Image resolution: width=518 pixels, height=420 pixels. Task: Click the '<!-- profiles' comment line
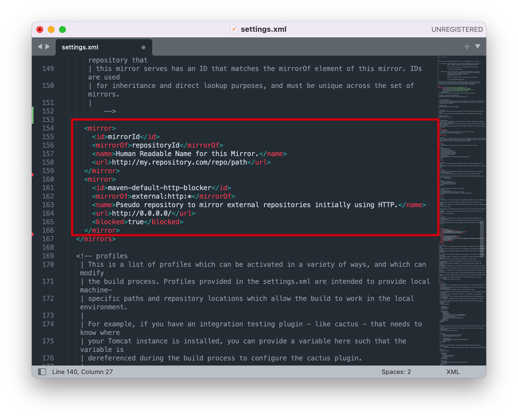[x=102, y=256]
